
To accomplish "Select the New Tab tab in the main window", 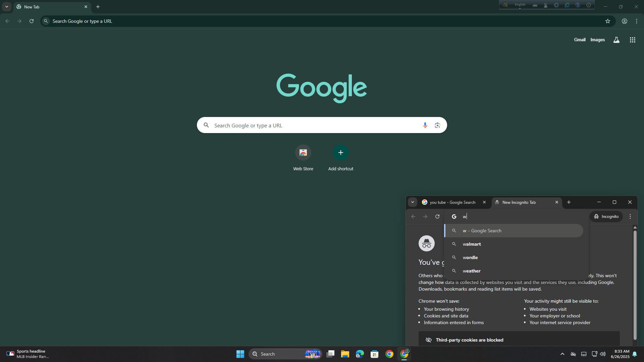I will [52, 7].
